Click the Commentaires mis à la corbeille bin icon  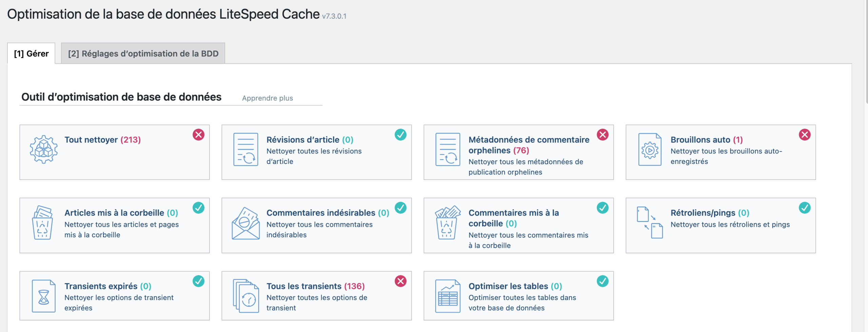[448, 222]
